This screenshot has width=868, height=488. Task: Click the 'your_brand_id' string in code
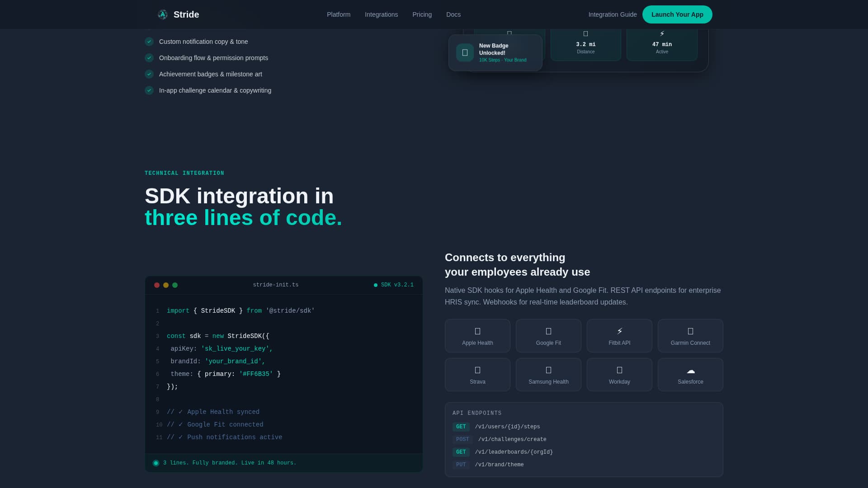point(235,361)
